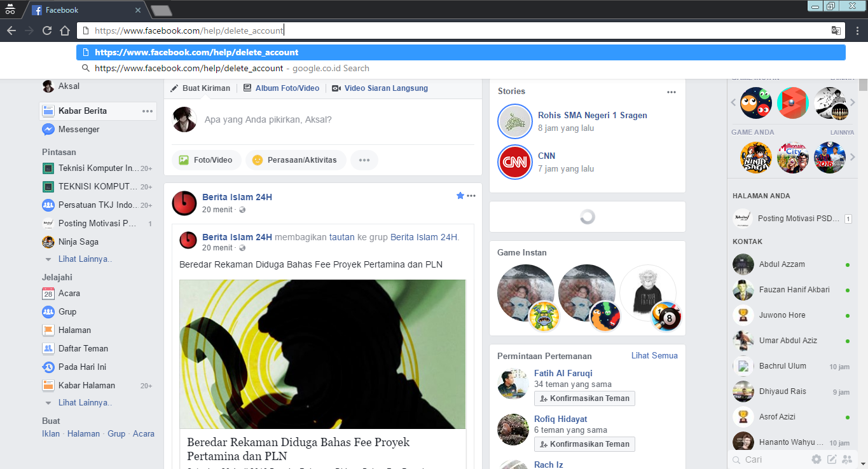Select Video Siaran Langsung tab
Viewport: 868px width, 469px height.
pyautogui.click(x=380, y=88)
